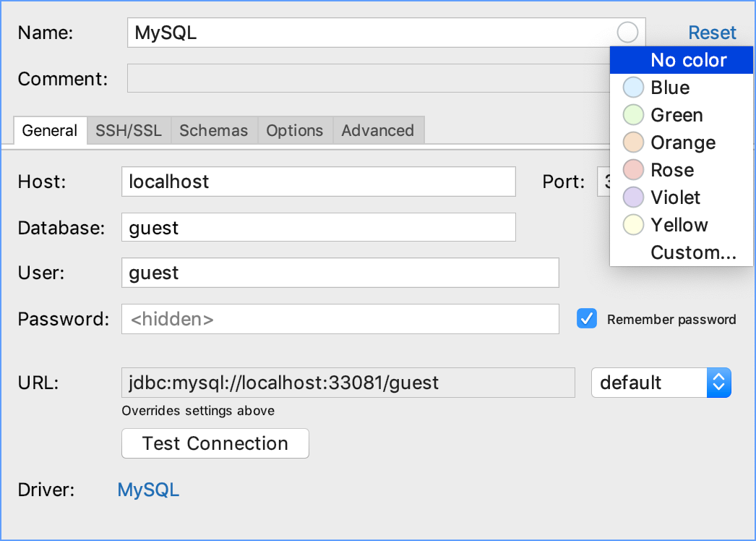The image size is (756, 541).
Task: Click the Port input field
Action: [603, 182]
